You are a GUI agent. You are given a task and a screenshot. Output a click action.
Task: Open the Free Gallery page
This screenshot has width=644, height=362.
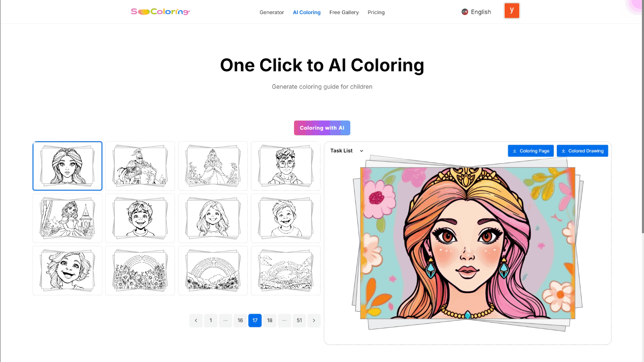[344, 12]
